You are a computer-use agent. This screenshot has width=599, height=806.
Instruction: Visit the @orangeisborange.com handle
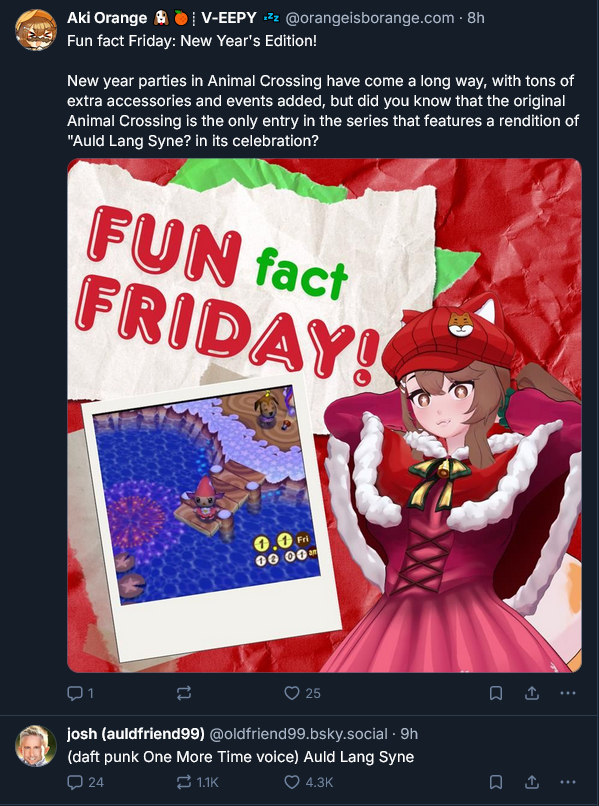point(370,18)
